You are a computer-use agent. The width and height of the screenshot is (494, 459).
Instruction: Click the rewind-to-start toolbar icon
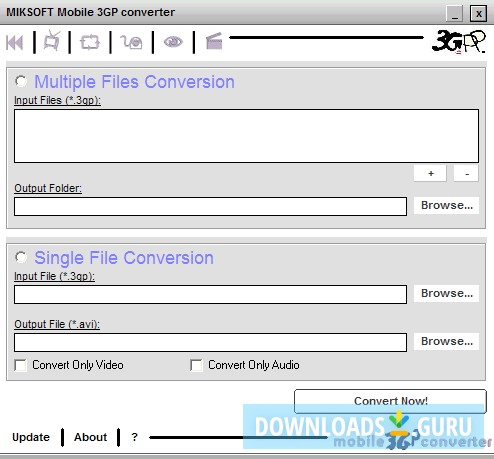pyautogui.click(x=15, y=42)
